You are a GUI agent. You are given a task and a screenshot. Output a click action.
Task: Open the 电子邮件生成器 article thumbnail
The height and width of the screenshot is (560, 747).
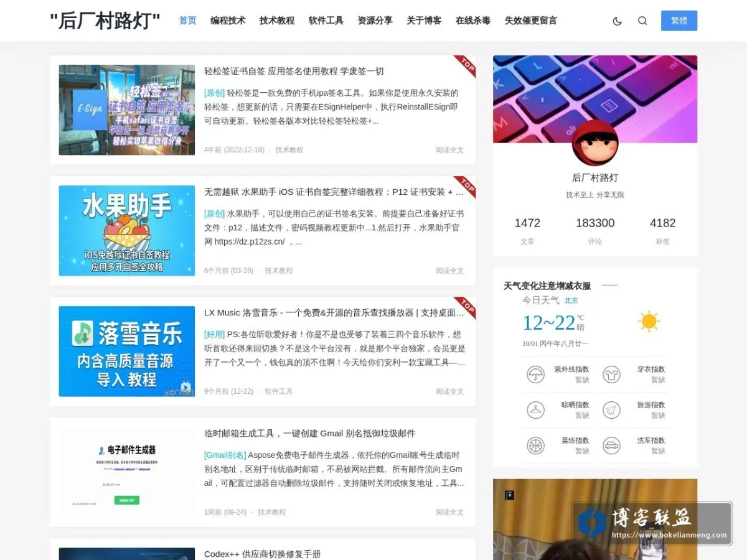pyautogui.click(x=127, y=472)
